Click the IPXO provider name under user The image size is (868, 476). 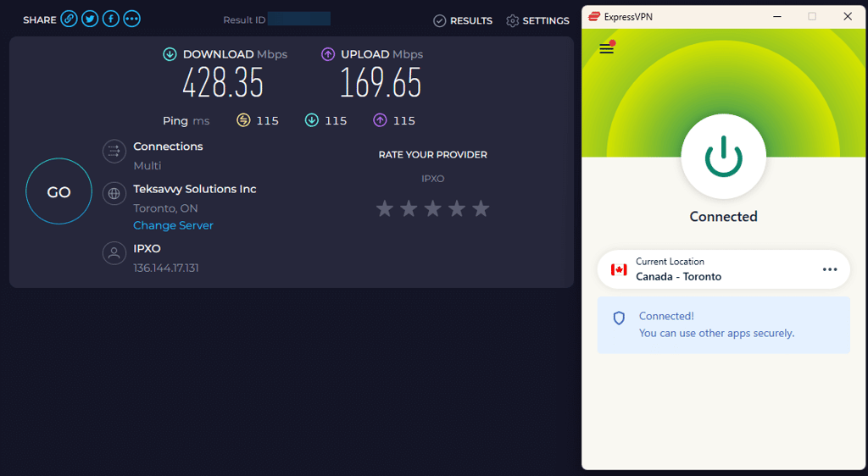click(147, 249)
